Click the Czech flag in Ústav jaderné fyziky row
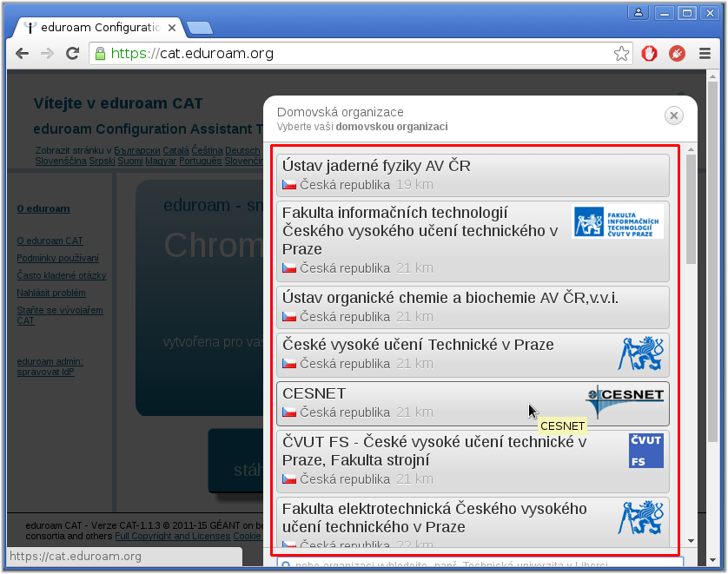Image resolution: width=728 pixels, height=574 pixels. (x=289, y=185)
